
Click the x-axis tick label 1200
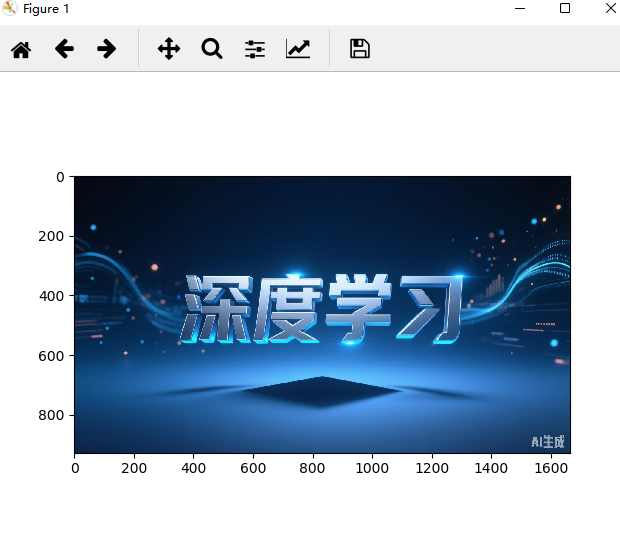click(x=432, y=468)
